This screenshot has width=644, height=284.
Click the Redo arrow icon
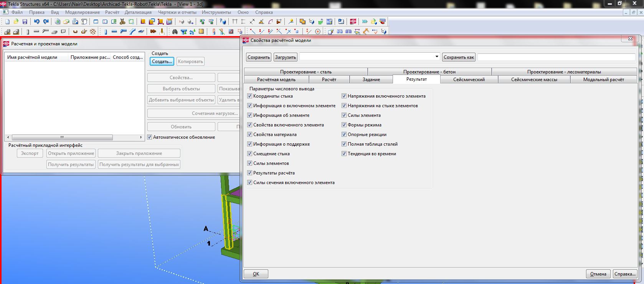[46, 22]
